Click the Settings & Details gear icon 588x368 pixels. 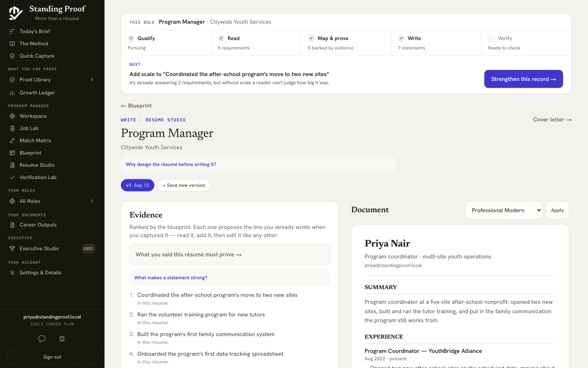(x=12, y=273)
